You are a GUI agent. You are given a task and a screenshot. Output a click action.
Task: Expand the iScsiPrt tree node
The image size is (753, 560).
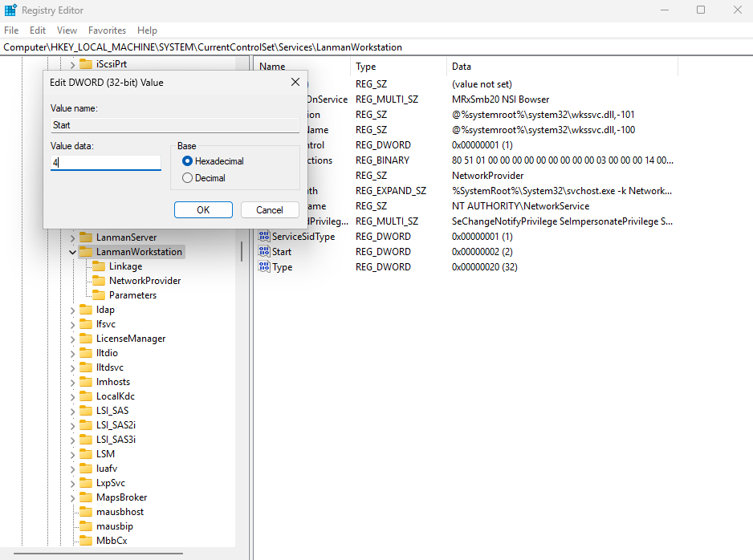pos(72,64)
